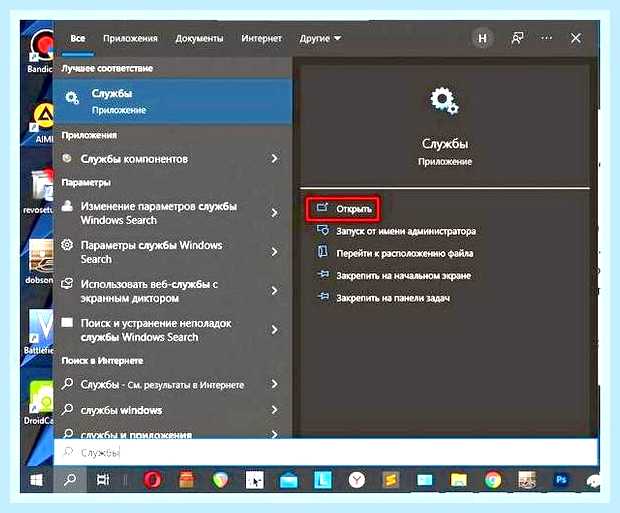The height and width of the screenshot is (513, 620).
Task: Open the cursor-icon app on taskbar
Action: [255, 480]
